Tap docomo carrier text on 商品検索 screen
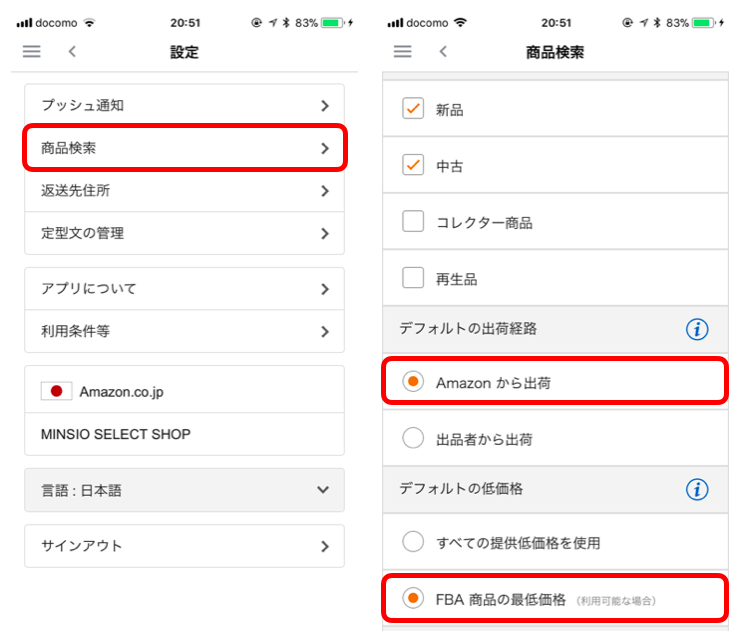This screenshot has height=640, width=748. coord(427,22)
